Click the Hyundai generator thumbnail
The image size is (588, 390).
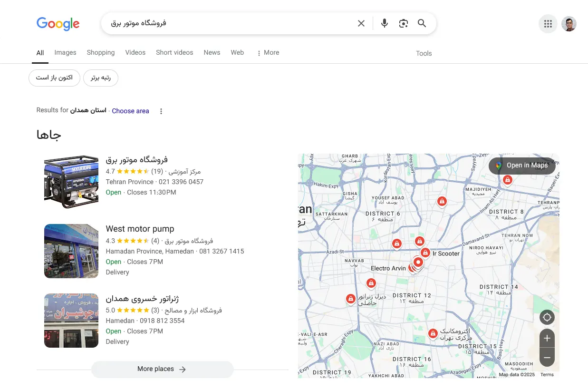(x=71, y=182)
